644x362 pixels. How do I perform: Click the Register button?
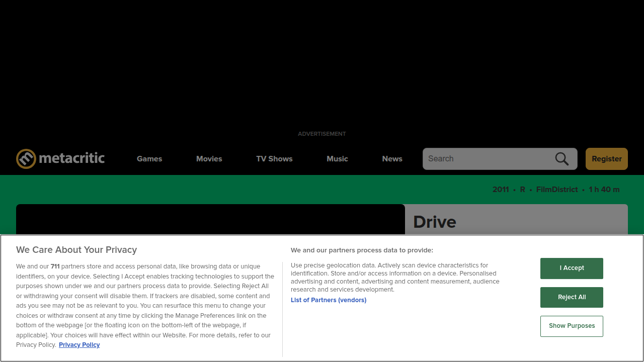point(607,159)
